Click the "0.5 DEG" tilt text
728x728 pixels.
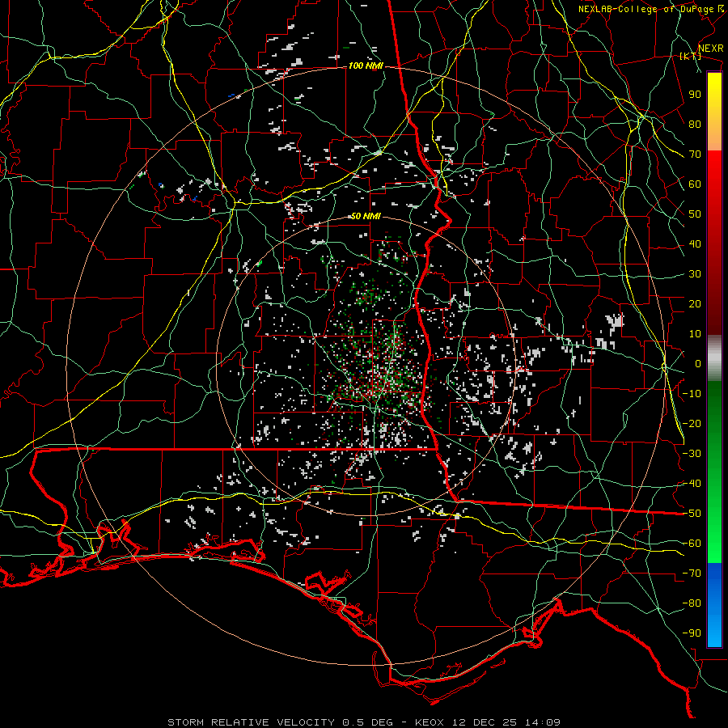tap(367, 722)
